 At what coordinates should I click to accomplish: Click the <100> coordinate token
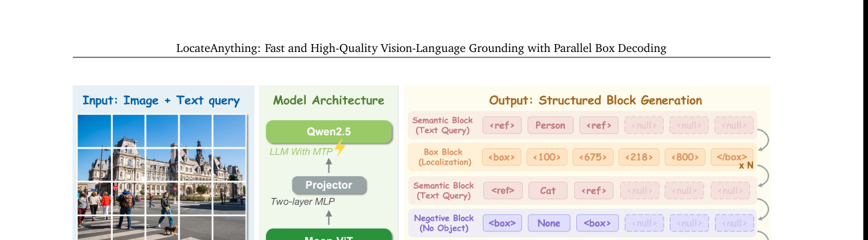coord(548,158)
